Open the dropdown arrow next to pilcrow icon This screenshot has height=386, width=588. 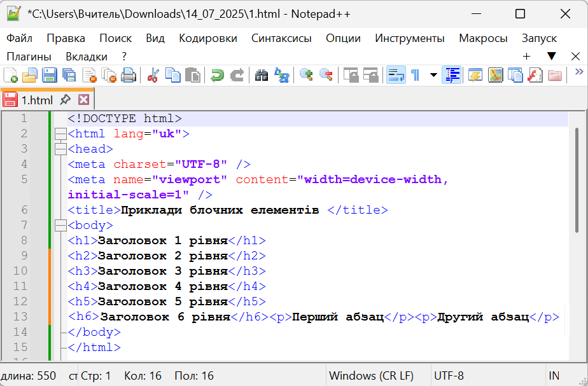pyautogui.click(x=433, y=76)
